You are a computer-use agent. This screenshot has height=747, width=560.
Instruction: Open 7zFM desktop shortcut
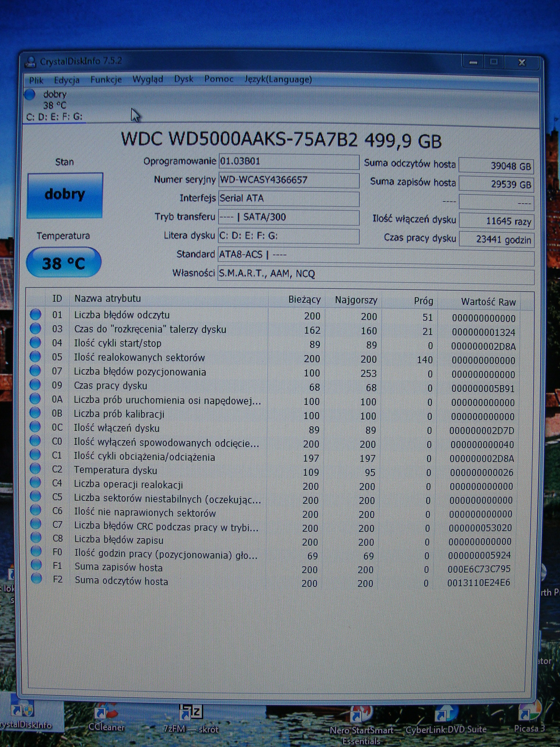191,719
